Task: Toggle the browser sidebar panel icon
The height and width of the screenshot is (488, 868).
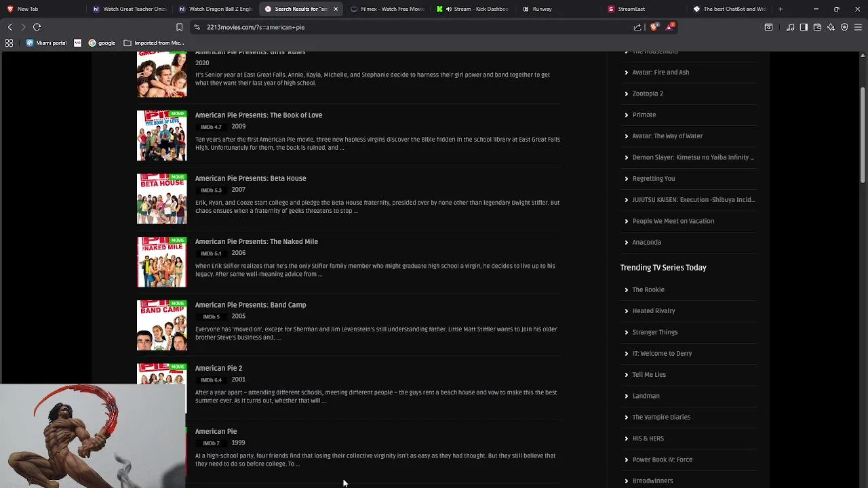Action: 804,27
